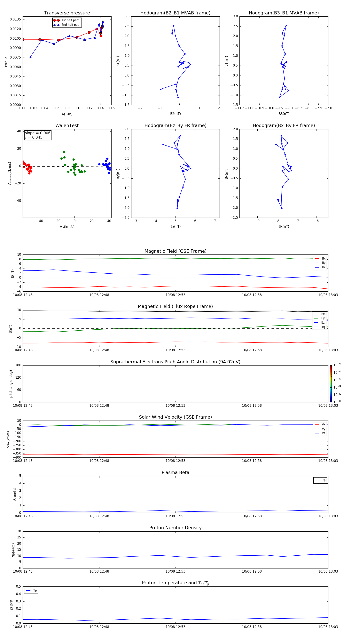Click the "B2(nT)" x-axis label
351x644 pixels.
pyautogui.click(x=175, y=114)
